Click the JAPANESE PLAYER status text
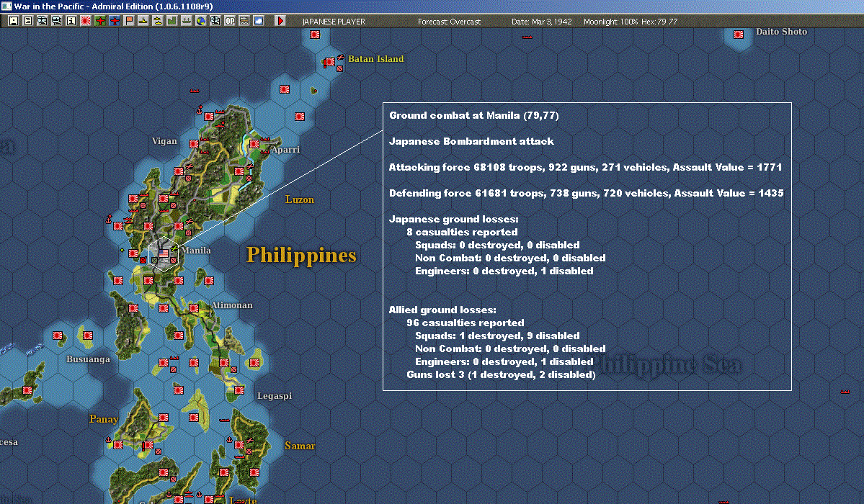864x504 pixels. pyautogui.click(x=334, y=22)
